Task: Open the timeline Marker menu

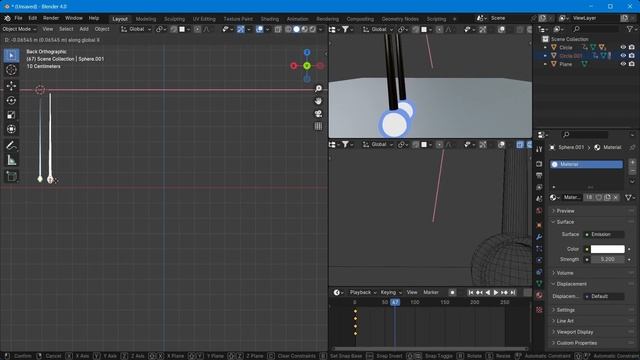Action: (431, 292)
